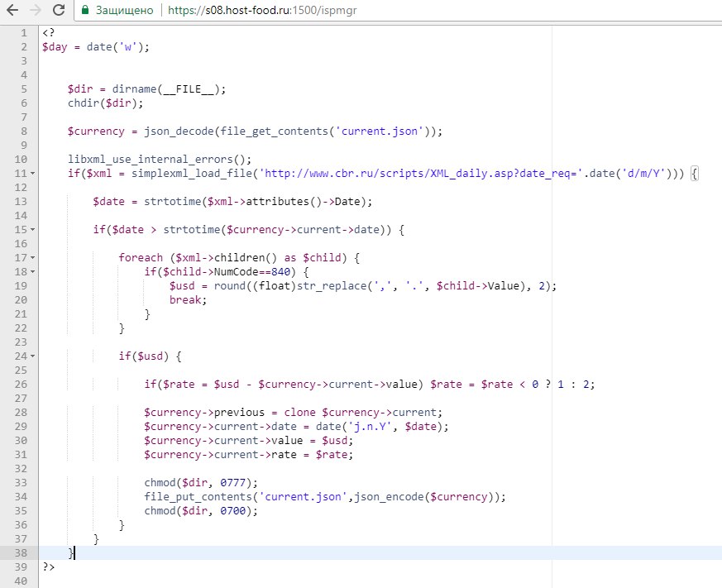The image size is (722, 588).
Task: Collapse code fold at line 15
Action: click(x=33, y=229)
